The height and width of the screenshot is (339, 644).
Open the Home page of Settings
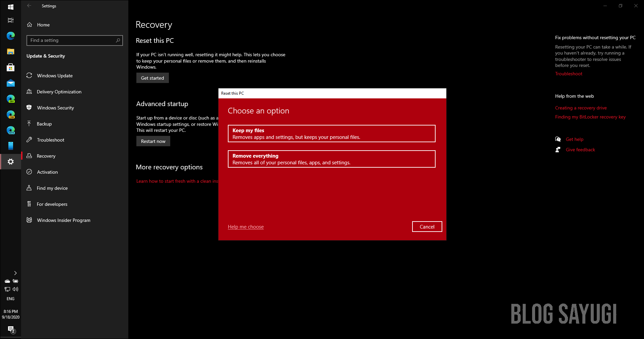[x=43, y=24]
